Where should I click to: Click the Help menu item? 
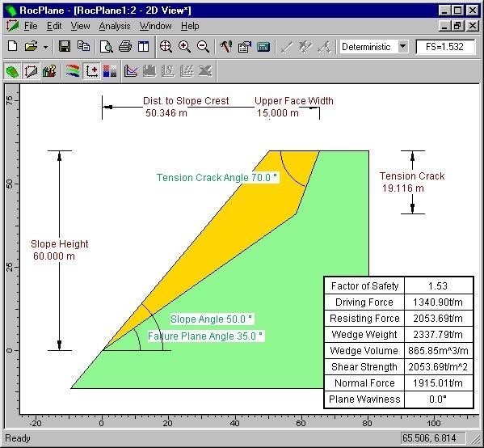tap(190, 26)
